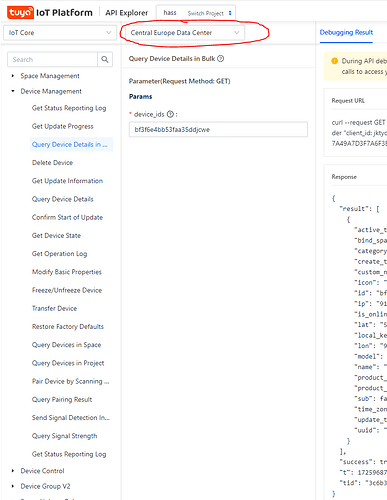Image resolution: width=387 pixels, height=500 pixels.
Task: Click the search magnifier icon
Action: click(x=105, y=60)
